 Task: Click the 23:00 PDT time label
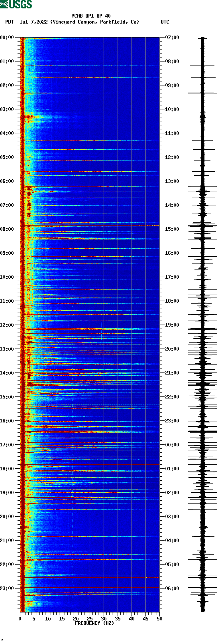(7, 589)
